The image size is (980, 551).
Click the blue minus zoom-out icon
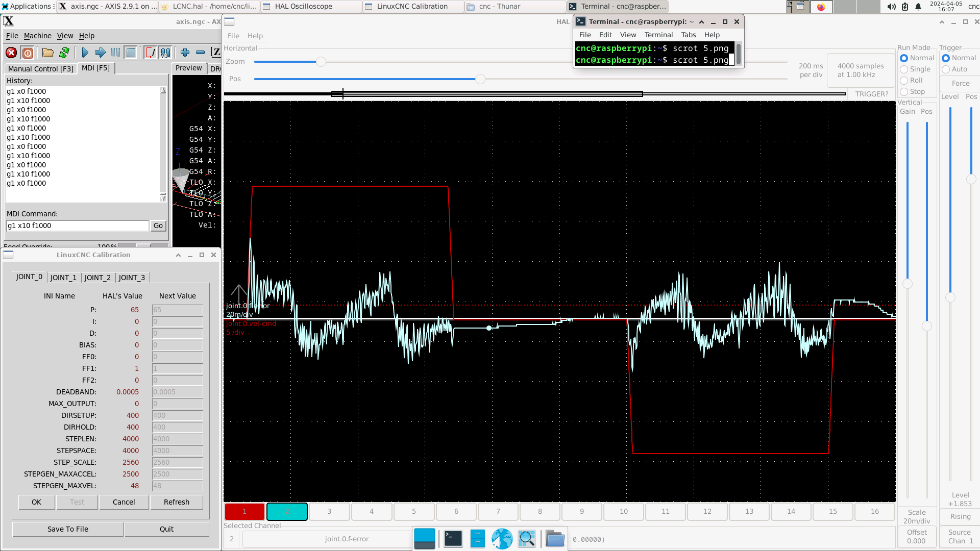[x=200, y=53]
